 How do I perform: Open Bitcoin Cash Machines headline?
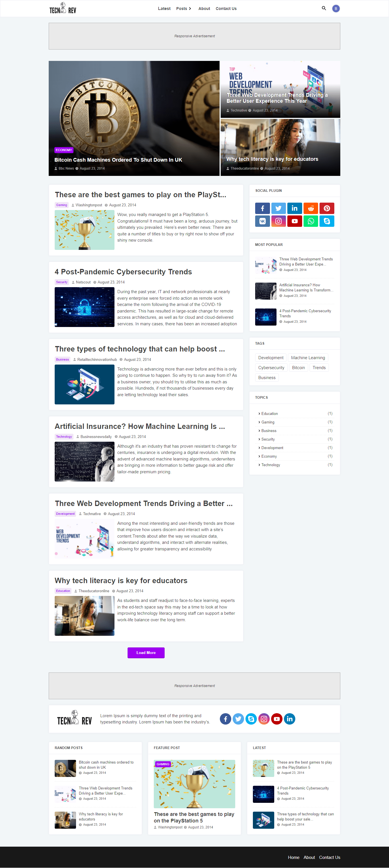click(118, 160)
